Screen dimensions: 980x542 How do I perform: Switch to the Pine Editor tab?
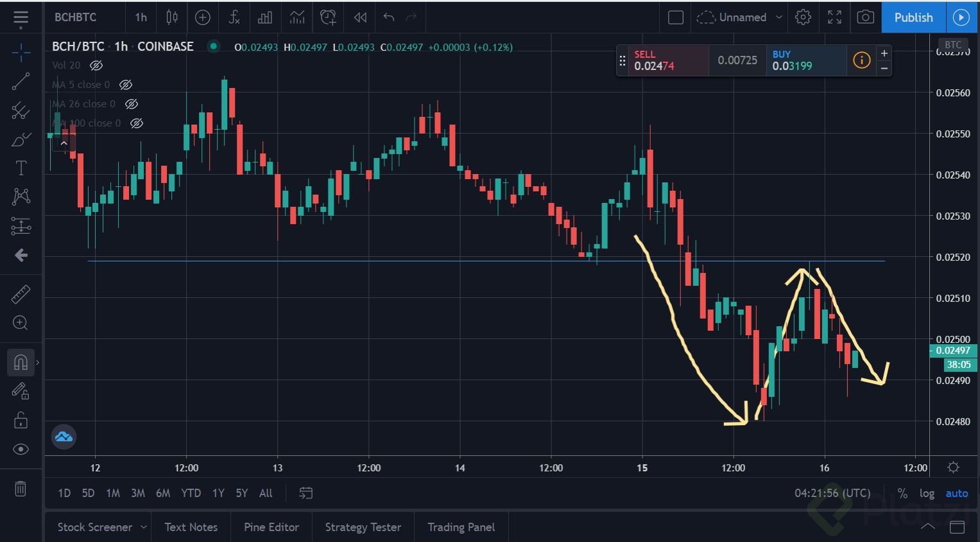click(271, 527)
